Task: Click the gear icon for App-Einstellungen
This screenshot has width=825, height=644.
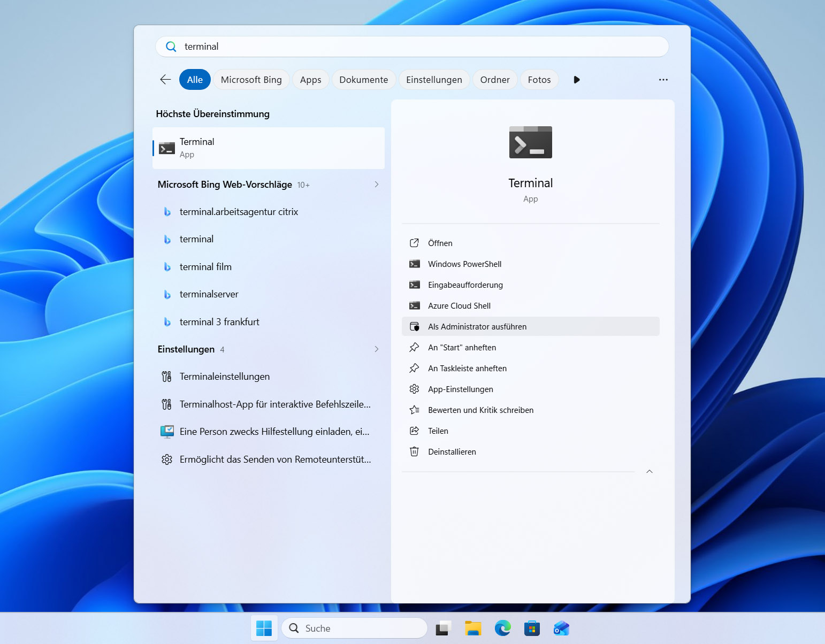Action: (414, 389)
